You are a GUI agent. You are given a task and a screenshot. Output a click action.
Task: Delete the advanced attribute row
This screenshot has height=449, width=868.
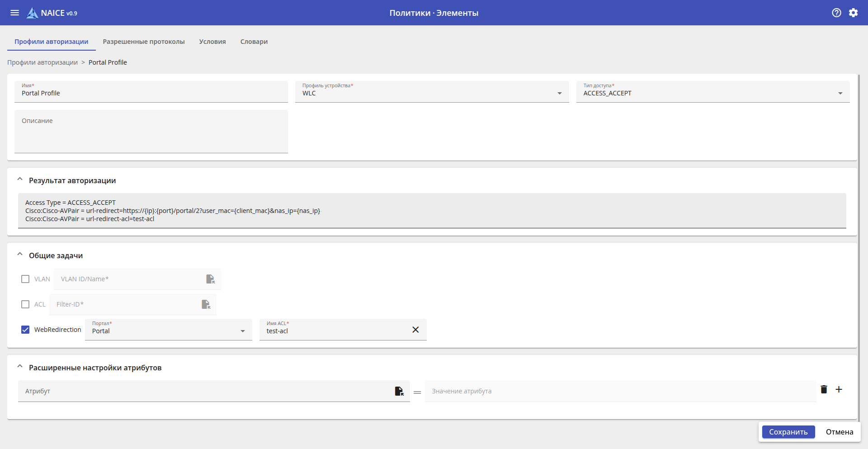pyautogui.click(x=824, y=389)
